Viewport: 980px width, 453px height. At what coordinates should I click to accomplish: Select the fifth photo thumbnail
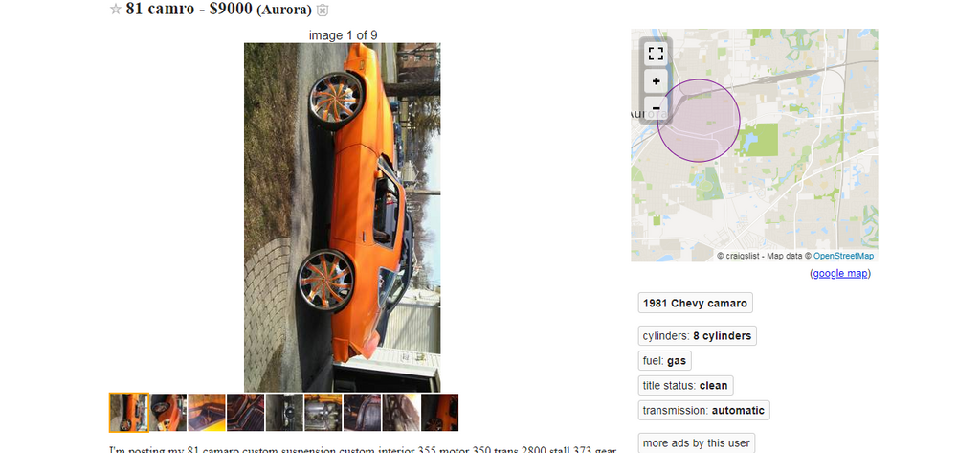(x=284, y=413)
